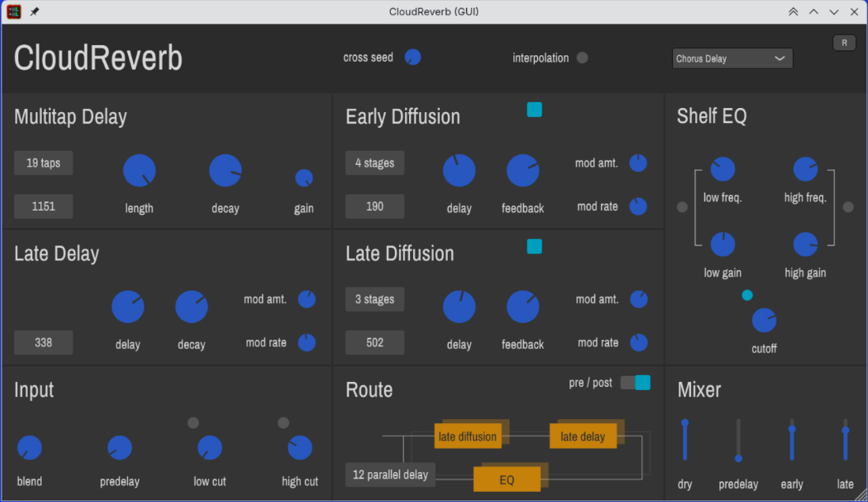The height and width of the screenshot is (502, 868).
Task: Click the late diffusion route block
Action: click(x=468, y=436)
